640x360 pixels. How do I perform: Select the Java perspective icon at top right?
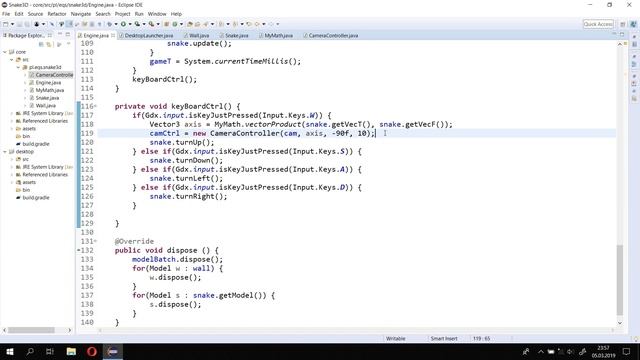[x=633, y=24]
